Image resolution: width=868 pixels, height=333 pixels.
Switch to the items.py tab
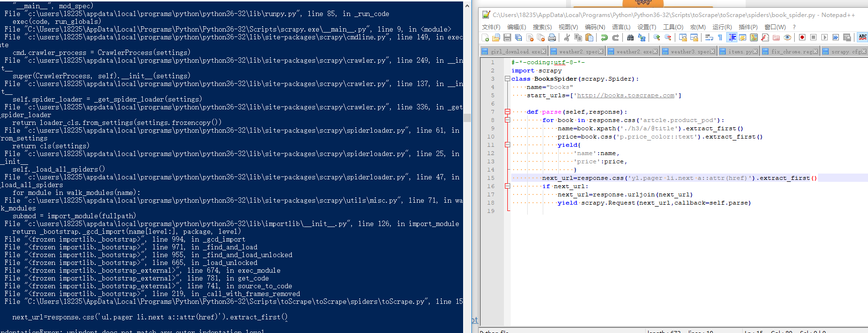pos(740,52)
